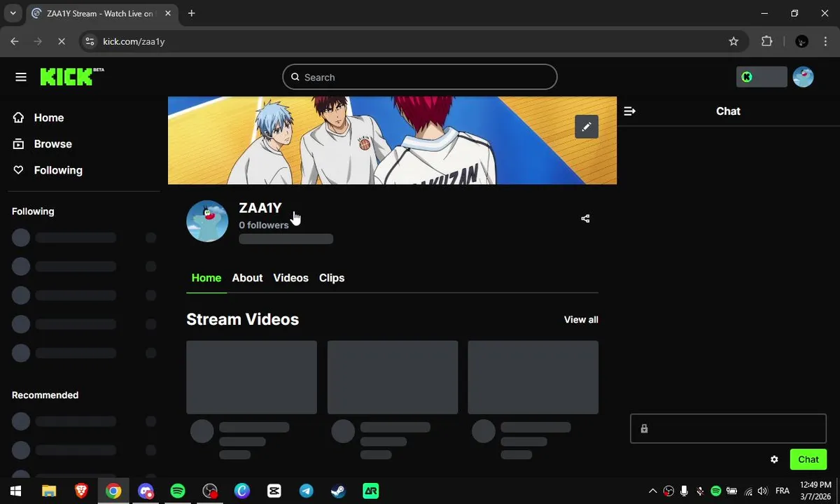Image resolution: width=840 pixels, height=504 pixels.
Task: Open chat settings gear
Action: [774, 460]
